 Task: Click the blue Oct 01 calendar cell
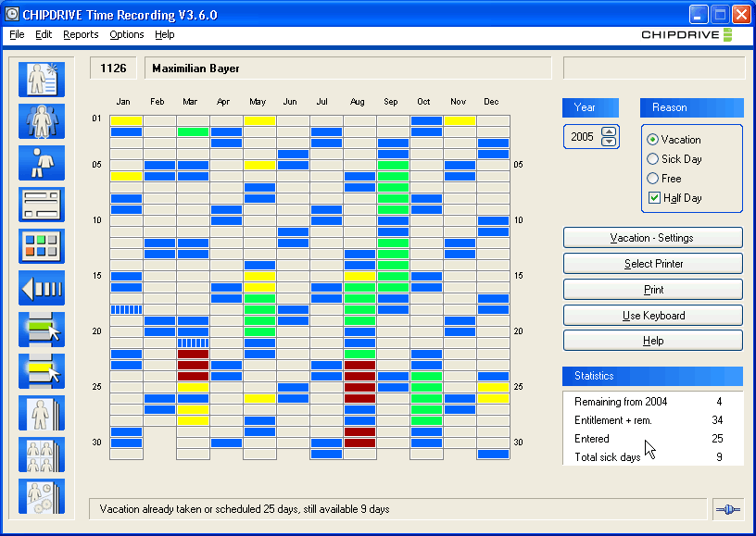pos(427,121)
